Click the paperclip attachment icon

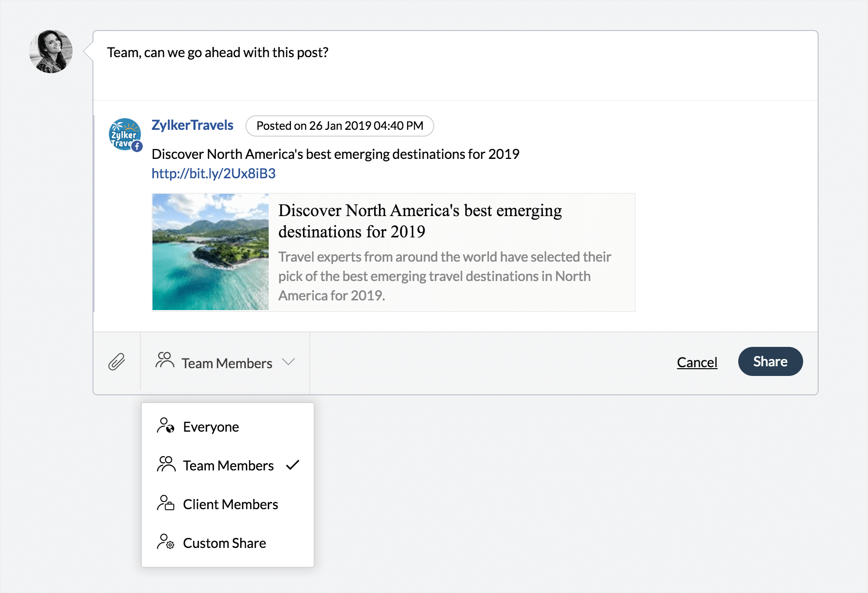pos(117,362)
